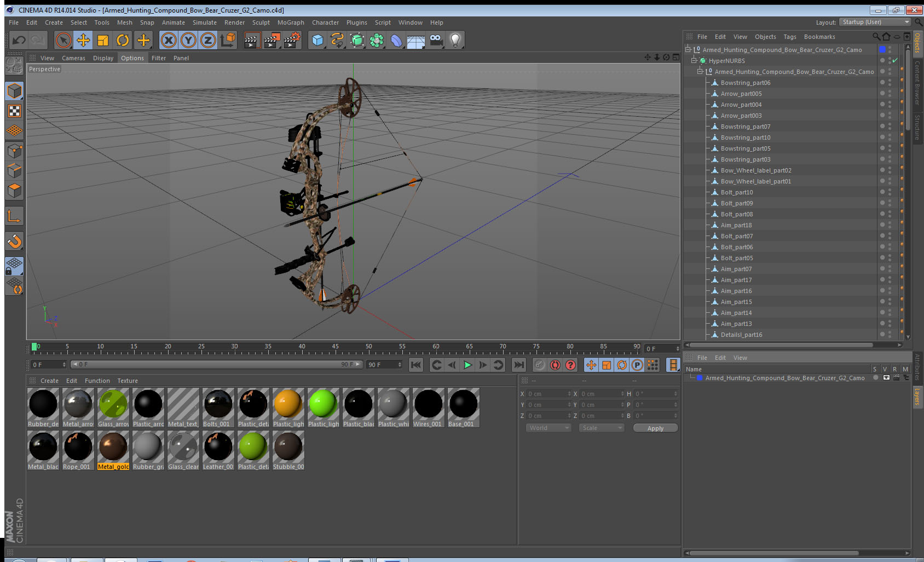924x562 pixels.
Task: Open the Character menu
Action: tap(325, 22)
